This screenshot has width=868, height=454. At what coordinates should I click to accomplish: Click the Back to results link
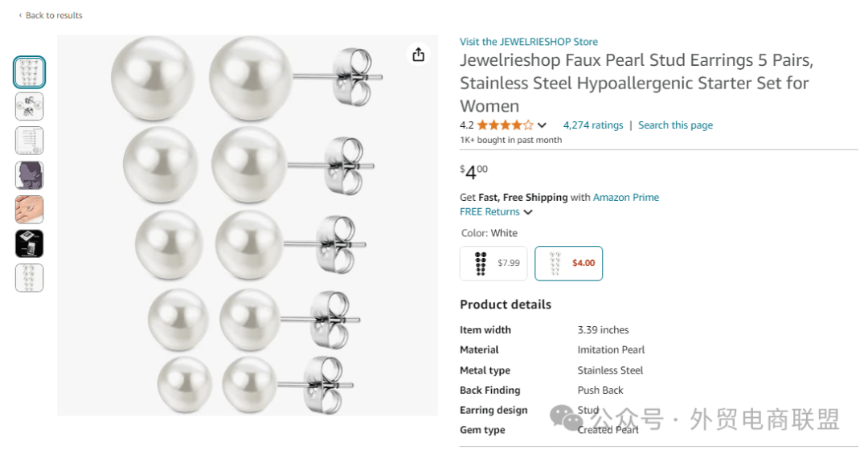[x=54, y=15]
